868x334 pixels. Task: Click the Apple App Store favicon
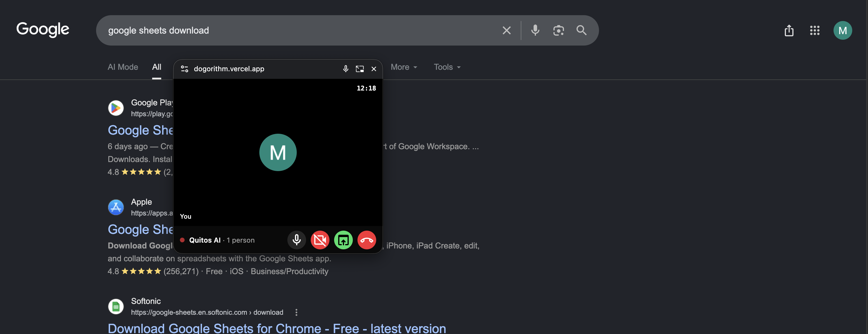click(116, 207)
